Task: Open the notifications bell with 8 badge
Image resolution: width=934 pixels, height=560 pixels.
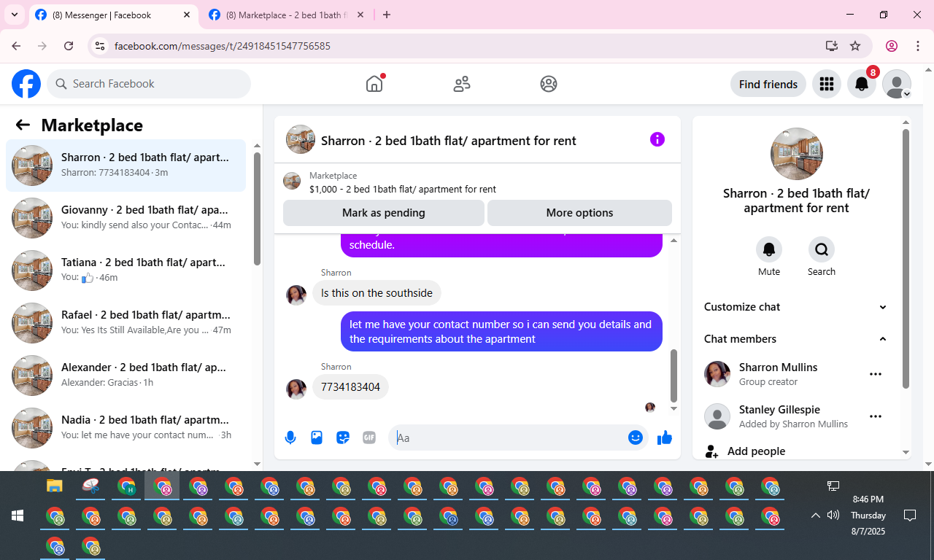Action: point(862,84)
